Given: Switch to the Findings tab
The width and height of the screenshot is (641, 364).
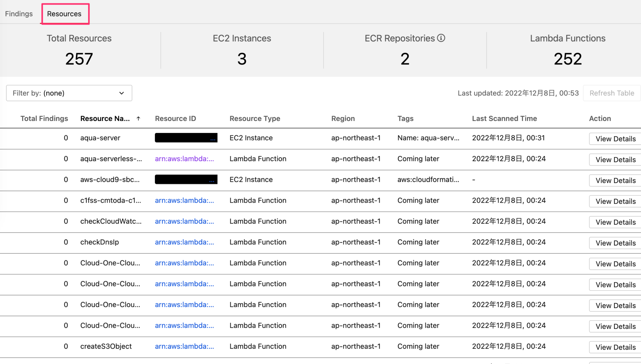Looking at the screenshot, I should (19, 14).
